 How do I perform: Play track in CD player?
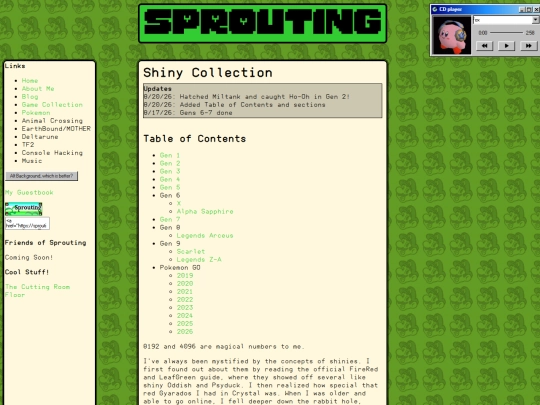[x=506, y=46]
